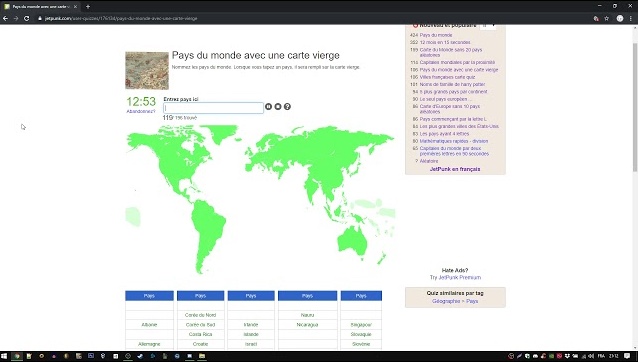This screenshot has width=638, height=362.
Task: Go back with the browser back arrow
Action: coord(5,18)
